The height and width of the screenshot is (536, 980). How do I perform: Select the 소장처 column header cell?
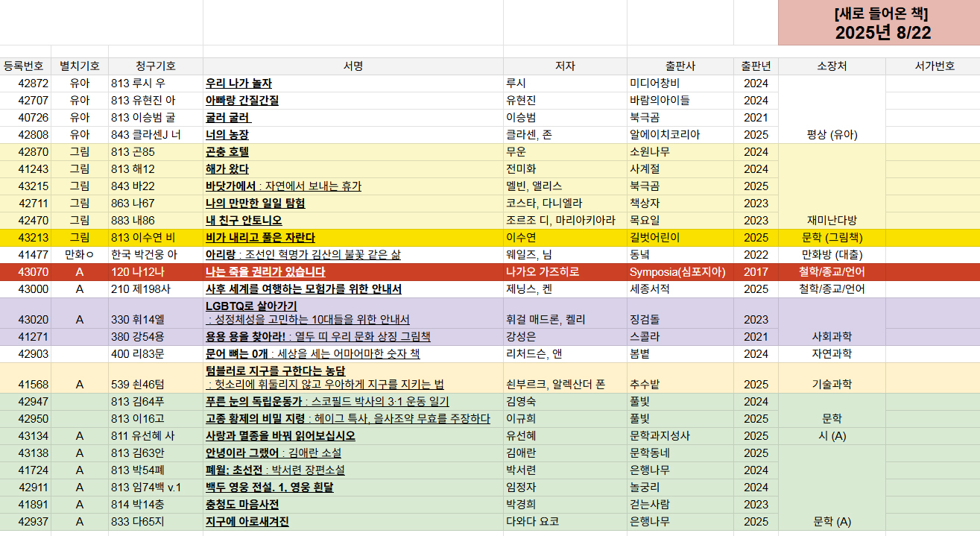[832, 66]
